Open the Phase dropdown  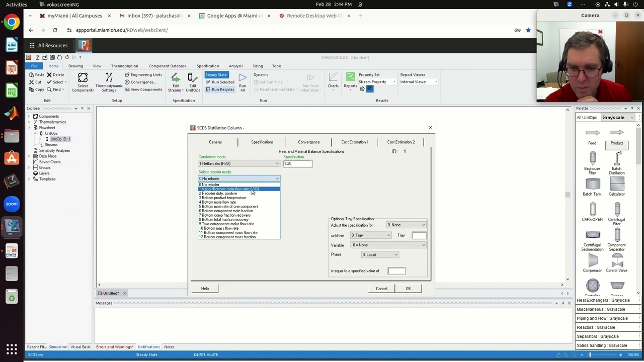(380, 254)
